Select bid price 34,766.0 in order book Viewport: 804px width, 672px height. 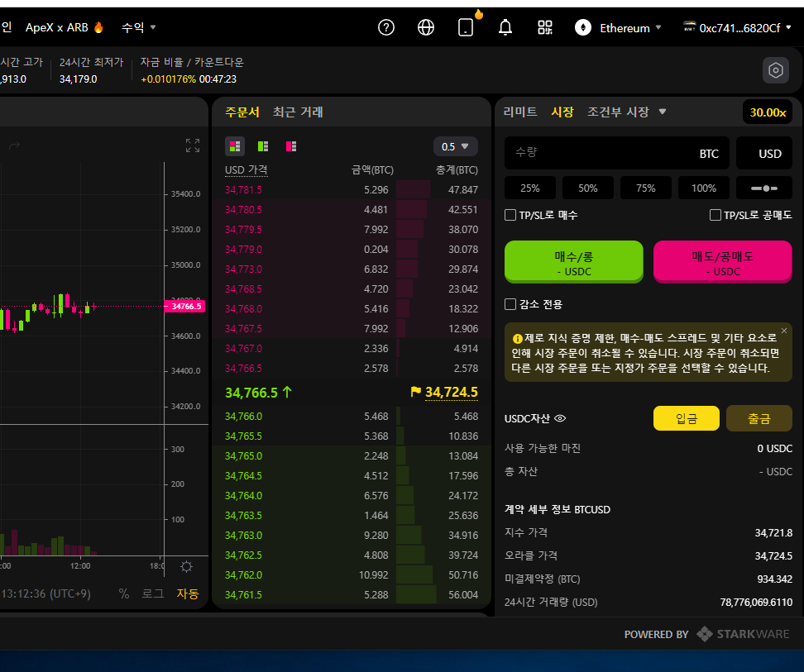243,417
